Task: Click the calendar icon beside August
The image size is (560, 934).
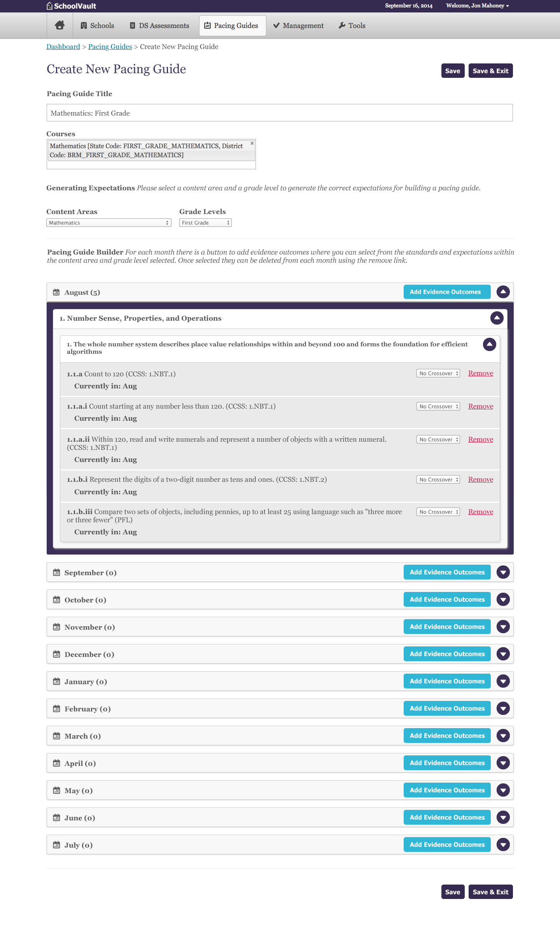Action: 56,292
